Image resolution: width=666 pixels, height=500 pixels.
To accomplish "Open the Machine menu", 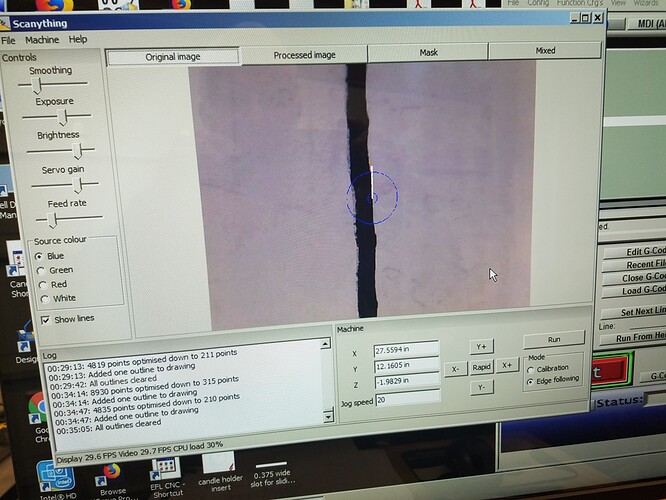I will click(42, 40).
